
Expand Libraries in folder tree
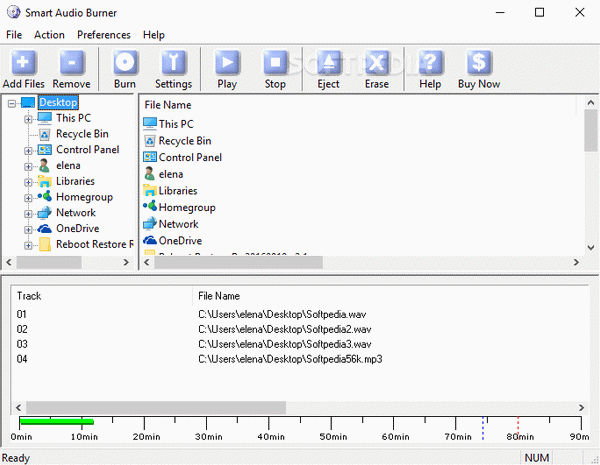pos(28,182)
